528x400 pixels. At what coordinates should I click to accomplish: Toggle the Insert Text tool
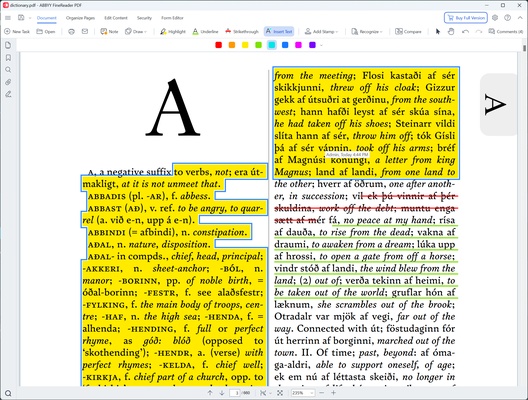click(279, 31)
